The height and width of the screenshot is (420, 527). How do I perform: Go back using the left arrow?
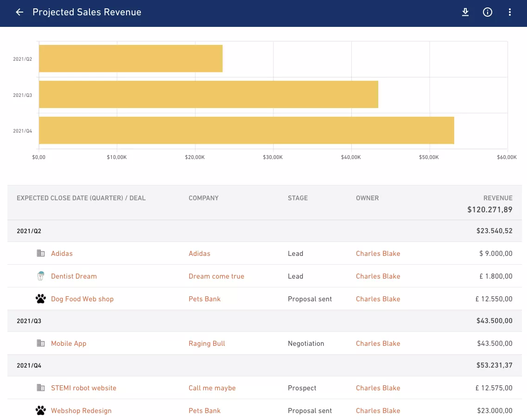[19, 12]
